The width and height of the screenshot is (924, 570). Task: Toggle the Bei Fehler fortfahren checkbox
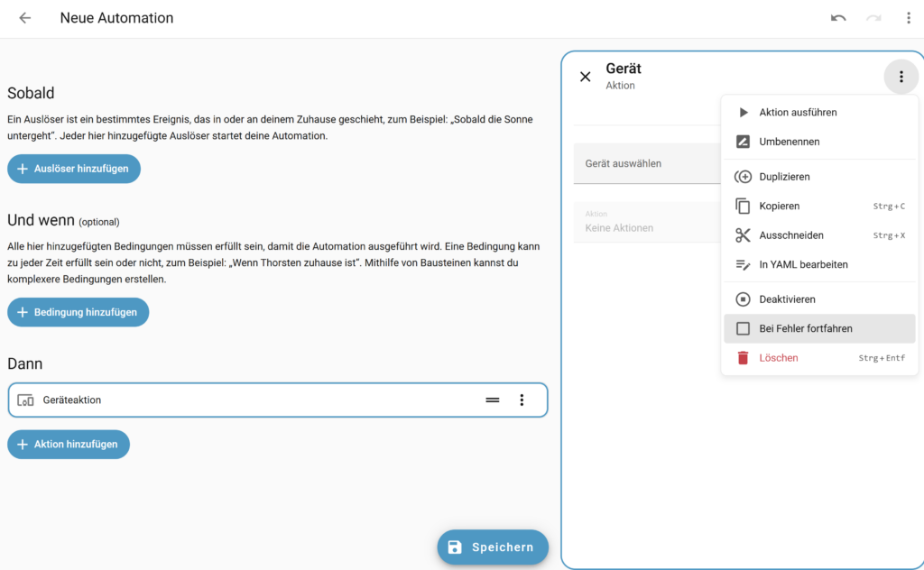[x=743, y=329]
